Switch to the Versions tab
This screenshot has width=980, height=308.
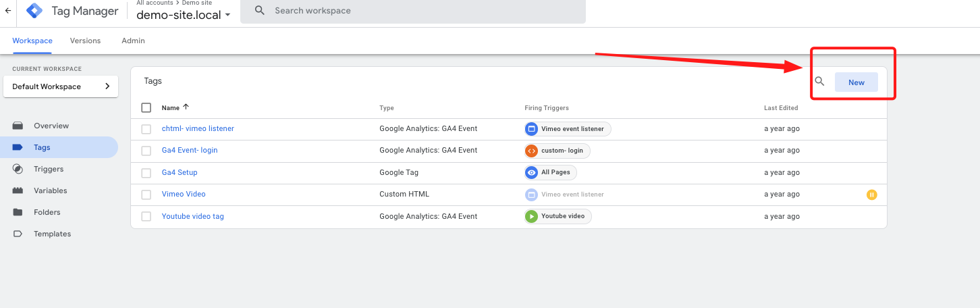pos(86,41)
